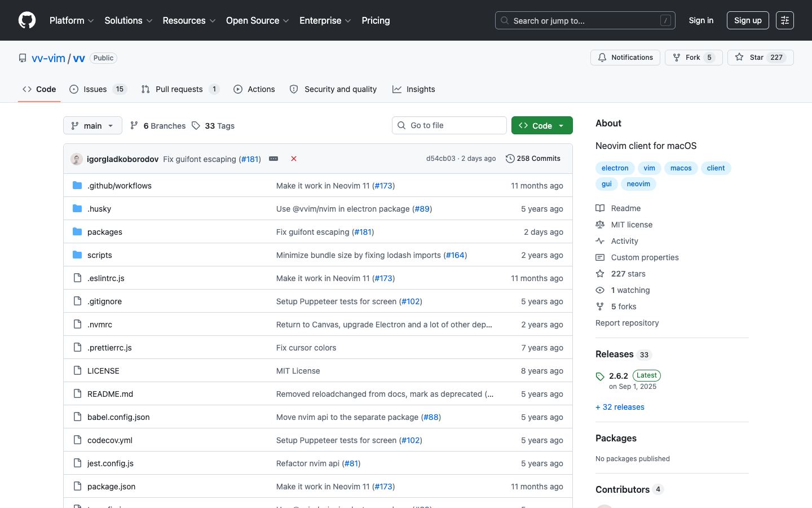Viewport: 812px width, 508px height.
Task: Open the 6 Branches link
Action: tap(158, 126)
